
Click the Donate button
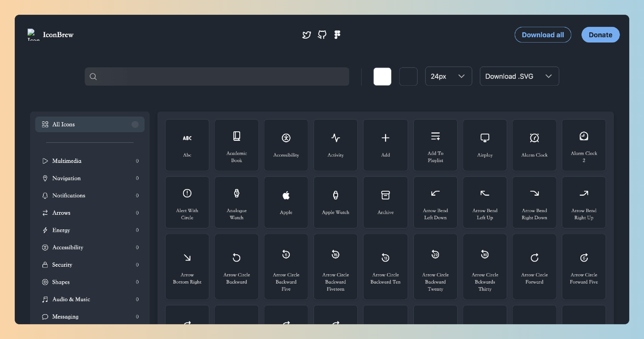pos(601,34)
